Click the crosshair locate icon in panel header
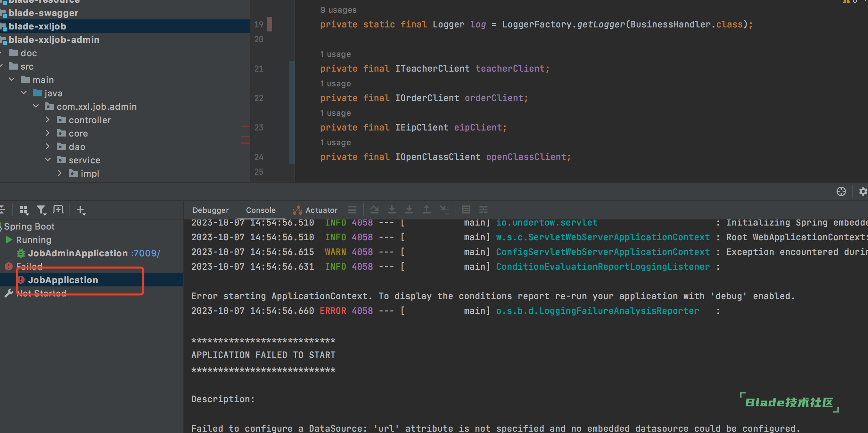Viewport: 868px width, 433px height. pos(841,191)
